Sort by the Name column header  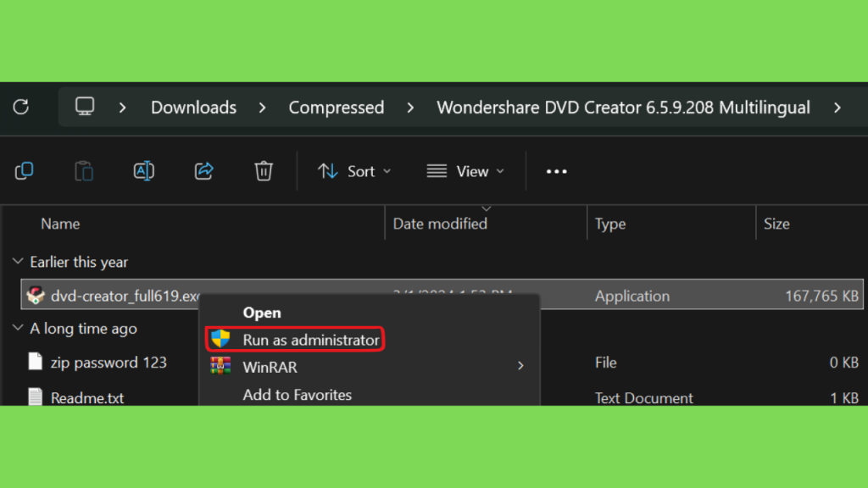[60, 224]
